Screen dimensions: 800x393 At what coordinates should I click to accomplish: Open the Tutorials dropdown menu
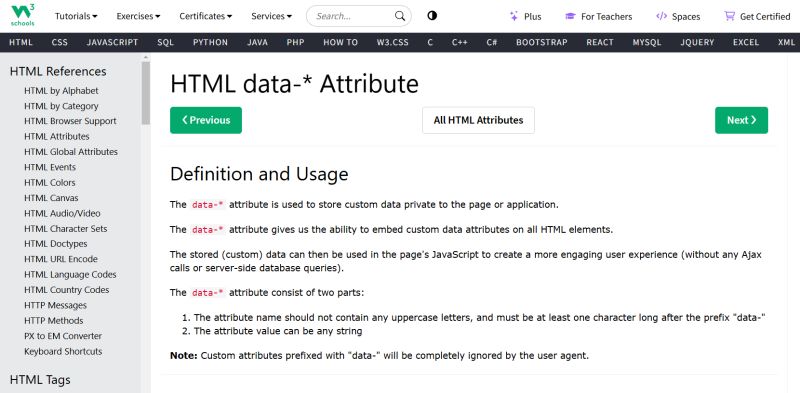[x=76, y=16]
